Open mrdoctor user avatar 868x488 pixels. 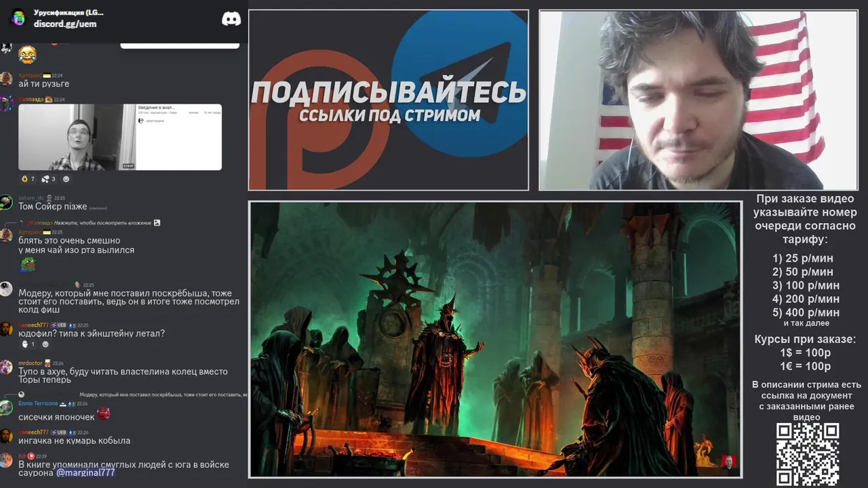click(6, 367)
